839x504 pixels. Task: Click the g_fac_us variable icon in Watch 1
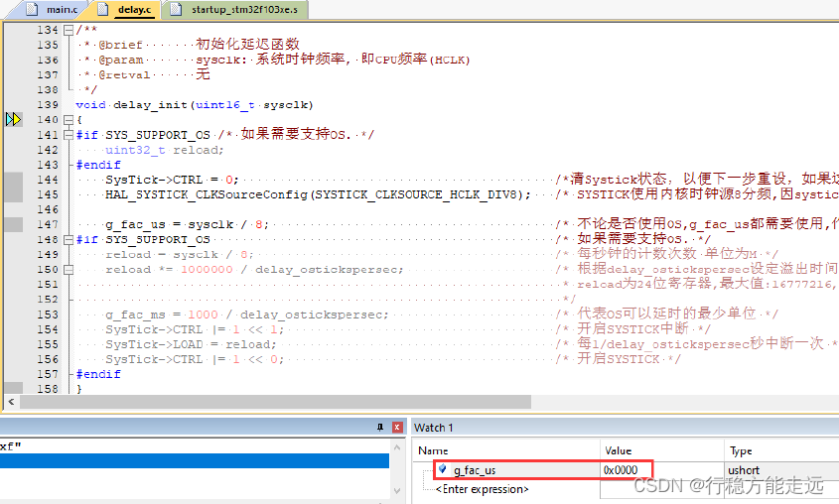[x=443, y=469]
